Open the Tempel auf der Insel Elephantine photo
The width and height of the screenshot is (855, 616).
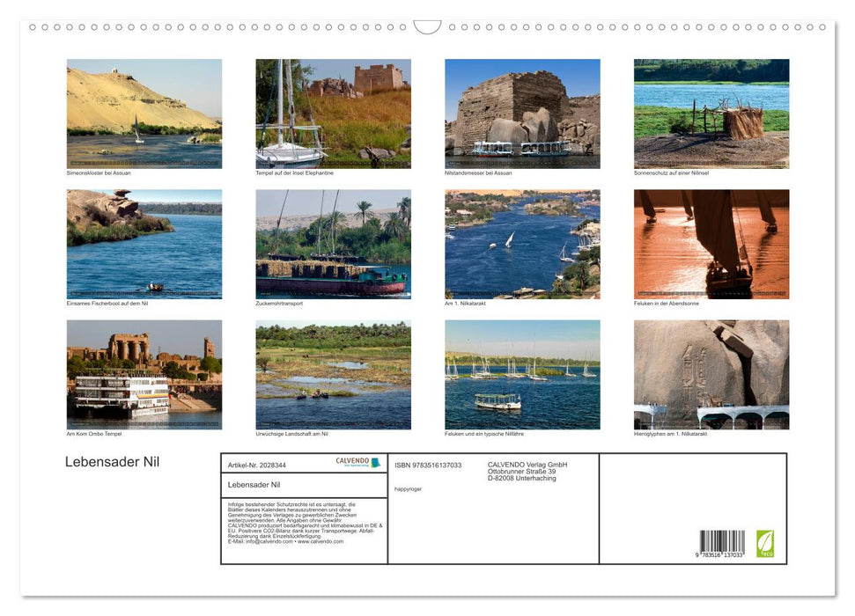(x=332, y=113)
